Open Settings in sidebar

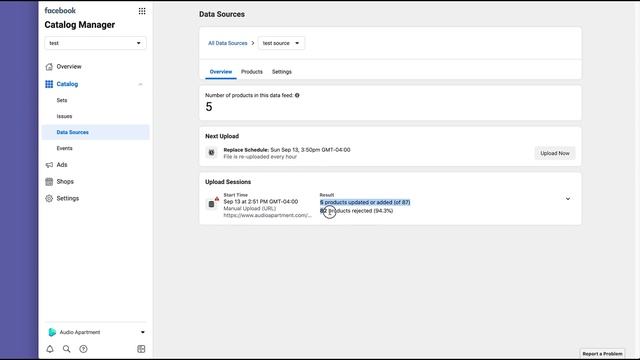68,198
